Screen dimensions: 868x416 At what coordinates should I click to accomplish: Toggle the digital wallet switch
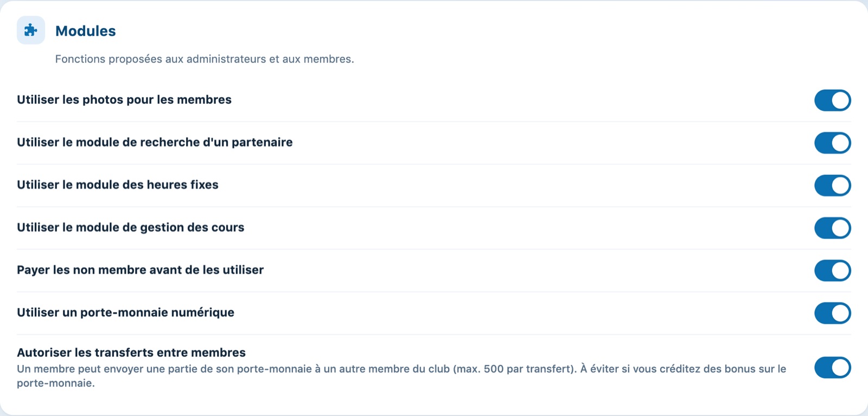point(833,313)
